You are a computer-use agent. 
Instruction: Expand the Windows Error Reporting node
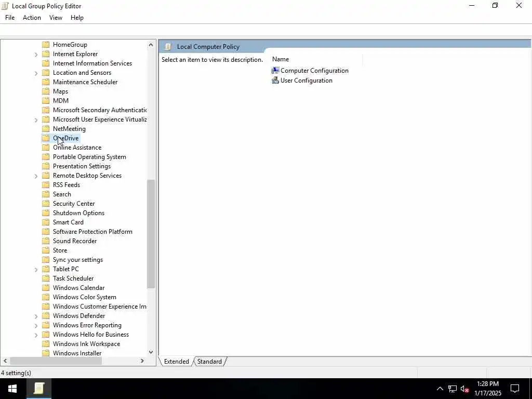(x=36, y=325)
